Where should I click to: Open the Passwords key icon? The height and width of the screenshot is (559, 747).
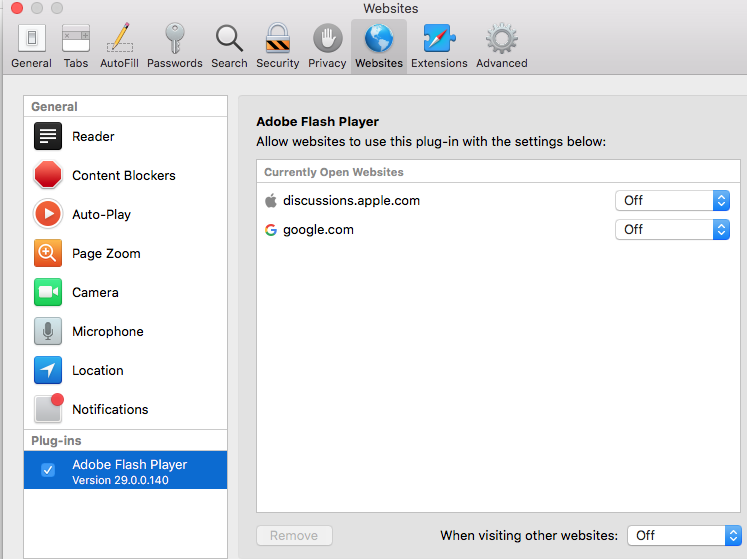point(174,38)
